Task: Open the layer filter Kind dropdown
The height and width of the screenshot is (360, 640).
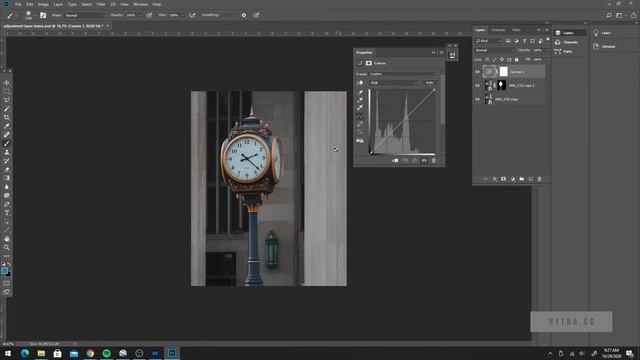Action: coord(489,41)
